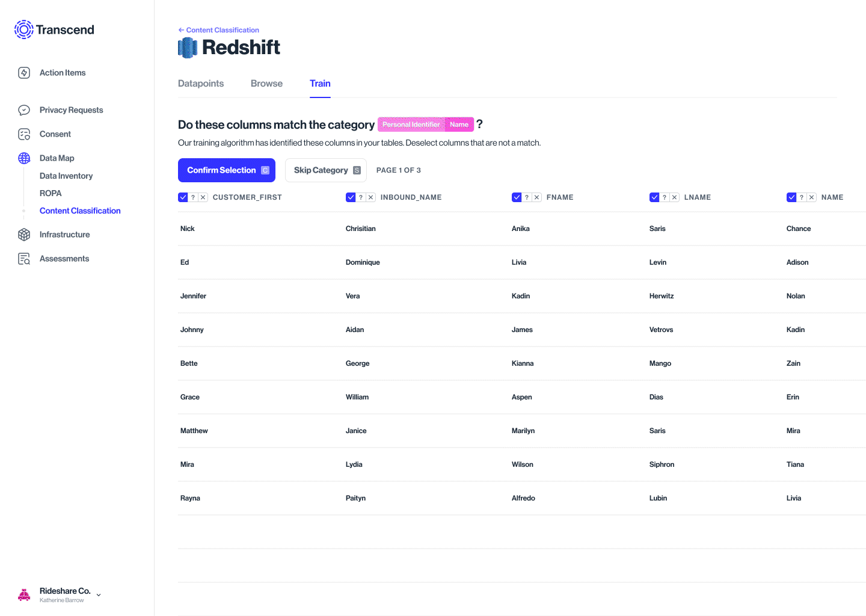
Task: Click the pink Name category tag
Action: [459, 125]
